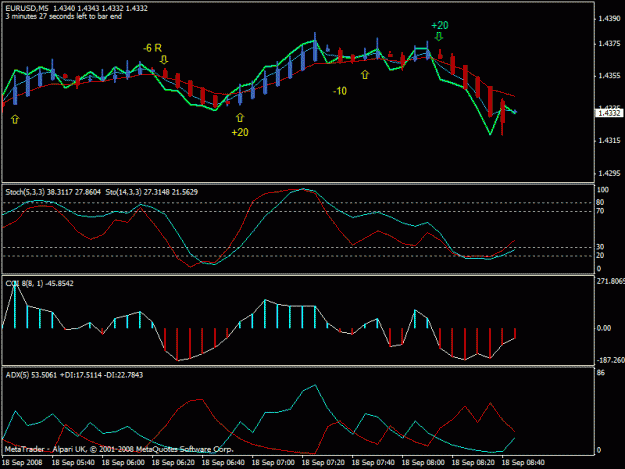Click the 1.4295 price scale value
Image resolution: width=625 pixels, height=469 pixels.
[x=610, y=173]
